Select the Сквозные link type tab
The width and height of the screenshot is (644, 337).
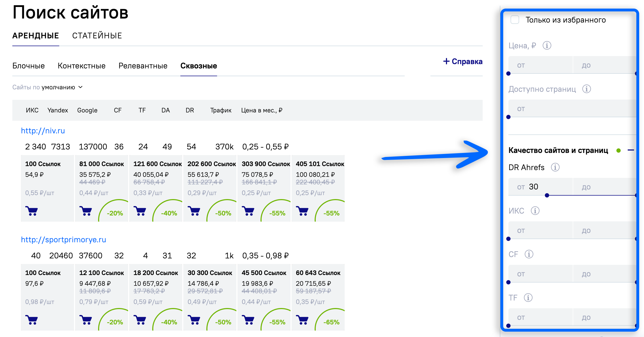point(199,66)
